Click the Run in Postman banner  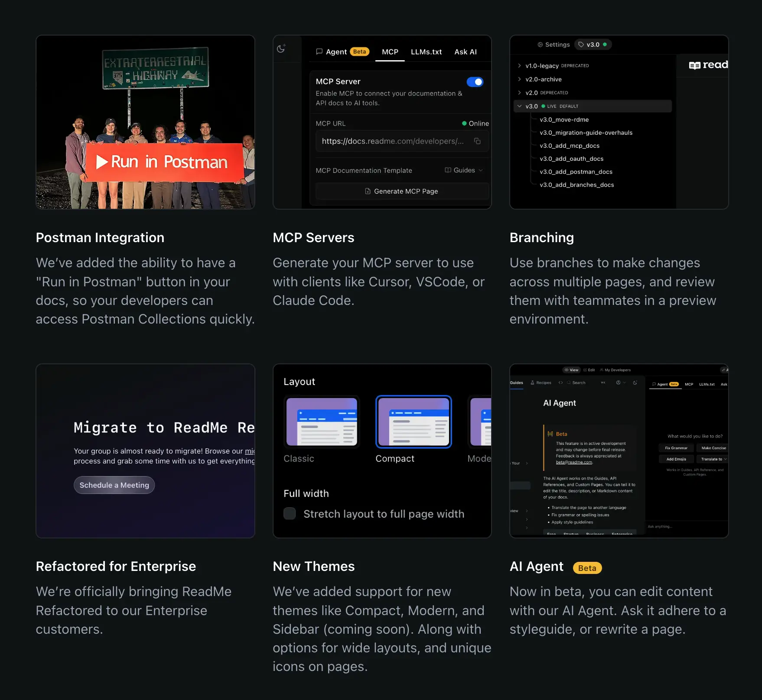tap(164, 162)
